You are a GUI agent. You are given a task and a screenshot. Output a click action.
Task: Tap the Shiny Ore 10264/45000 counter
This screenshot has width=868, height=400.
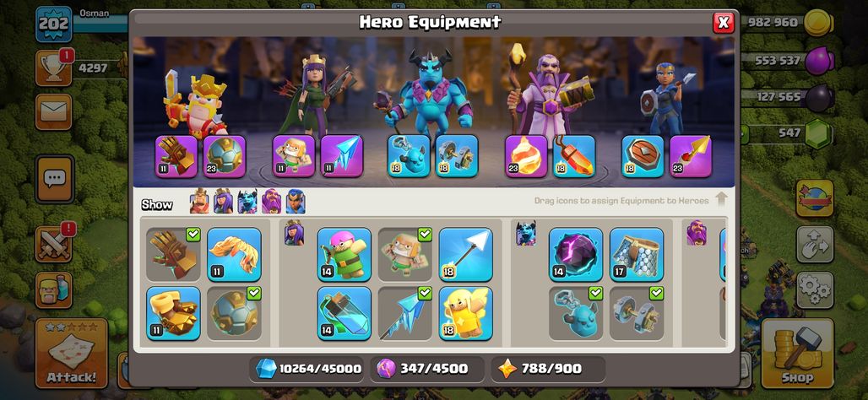(307, 369)
